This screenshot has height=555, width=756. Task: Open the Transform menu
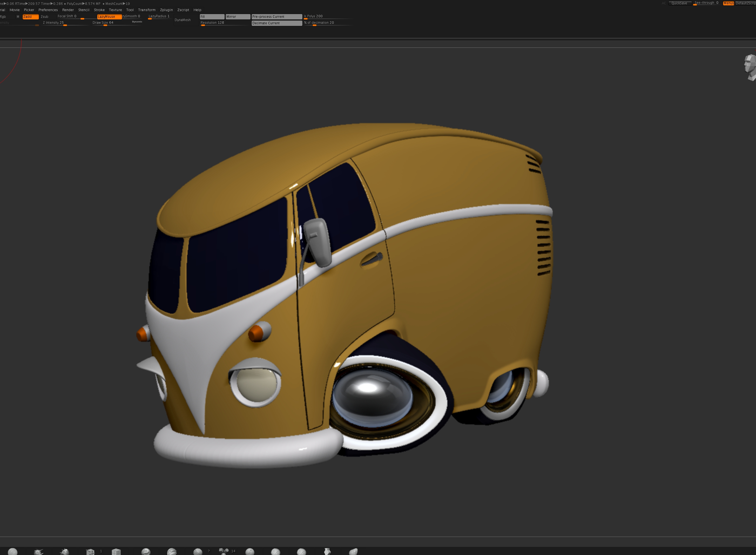[147, 10]
